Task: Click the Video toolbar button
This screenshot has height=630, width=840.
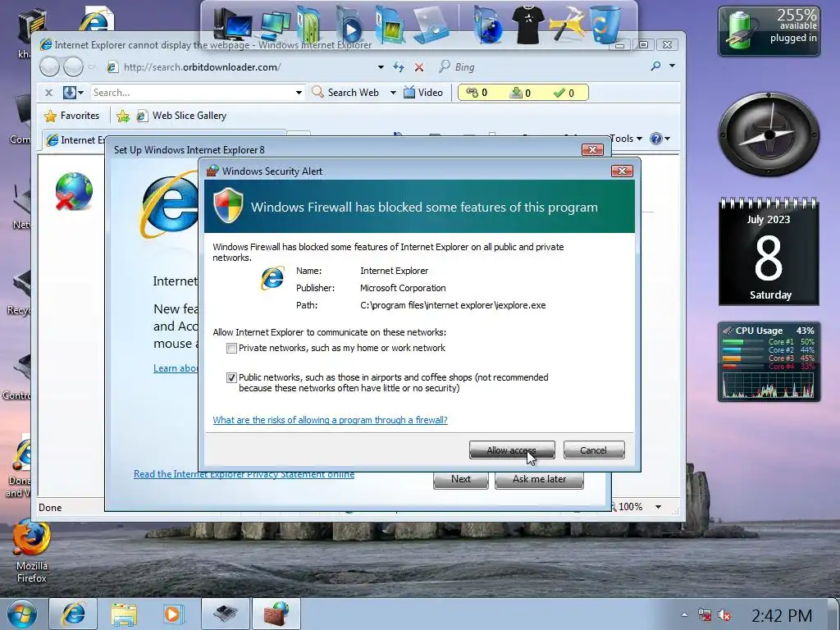Action: 423,92
